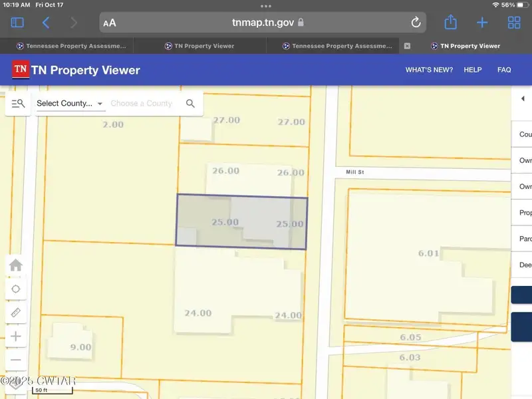Click the Home extent map button
The width and height of the screenshot is (532, 399).
click(x=16, y=265)
